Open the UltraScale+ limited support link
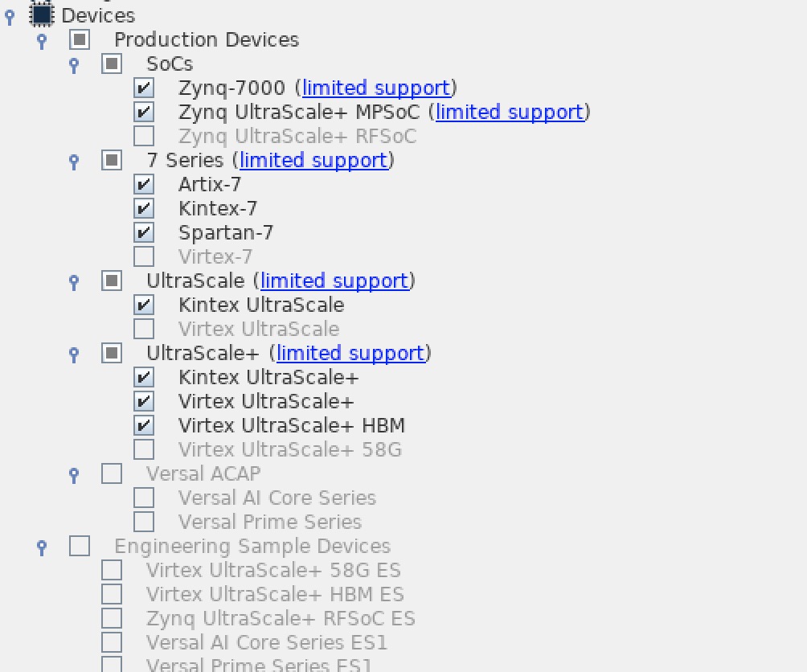Screen dimensions: 807x672 click(x=350, y=353)
